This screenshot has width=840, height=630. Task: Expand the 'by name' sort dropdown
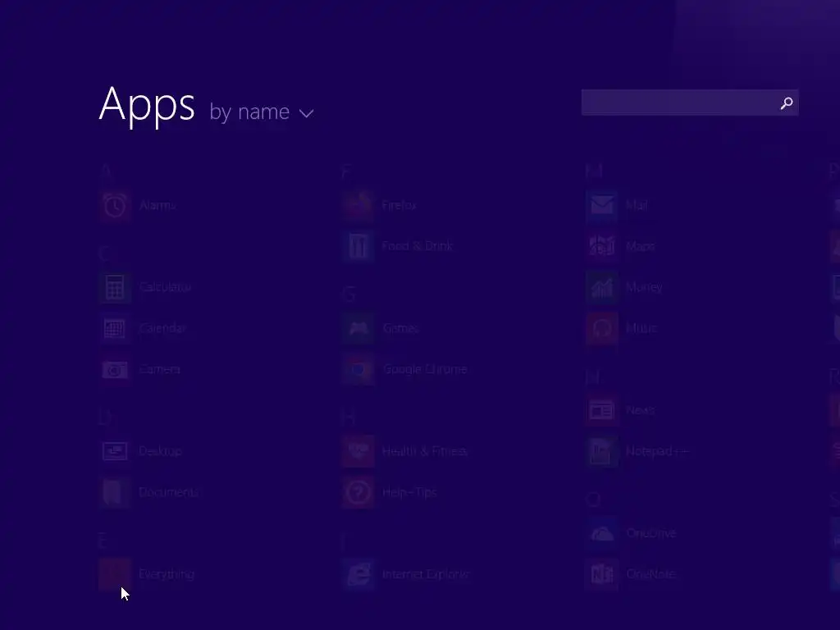pyautogui.click(x=262, y=112)
